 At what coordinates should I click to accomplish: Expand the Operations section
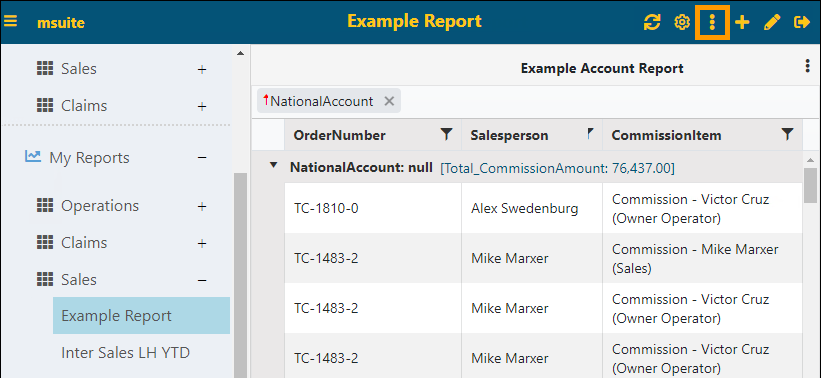202,206
